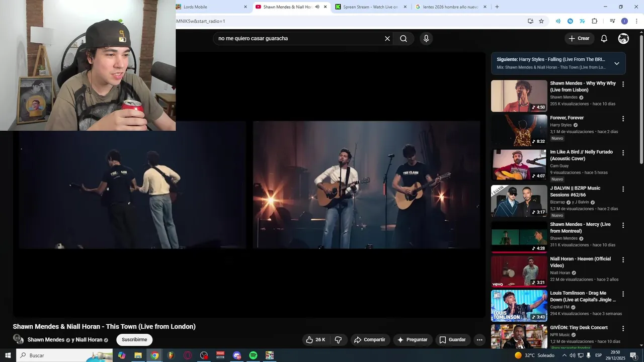Image resolution: width=644 pixels, height=362 pixels.
Task: Click the Preguntar button
Action: 413,340
